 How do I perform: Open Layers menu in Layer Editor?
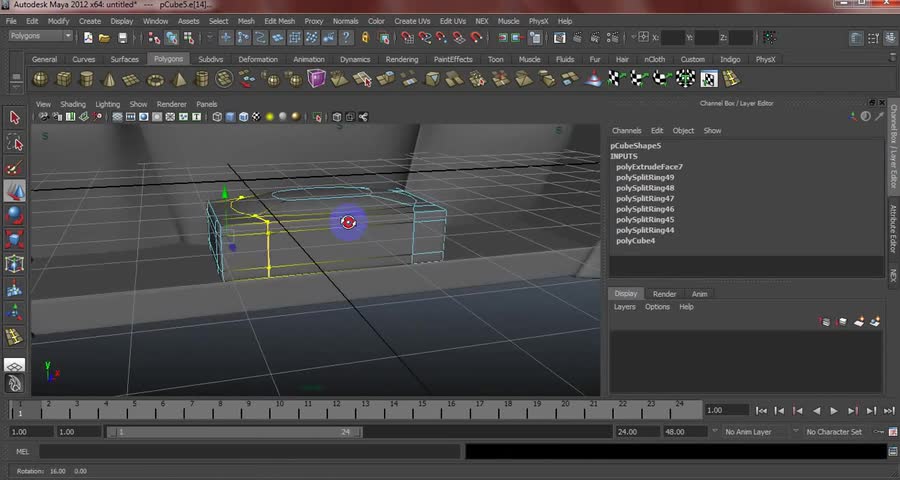tap(624, 307)
